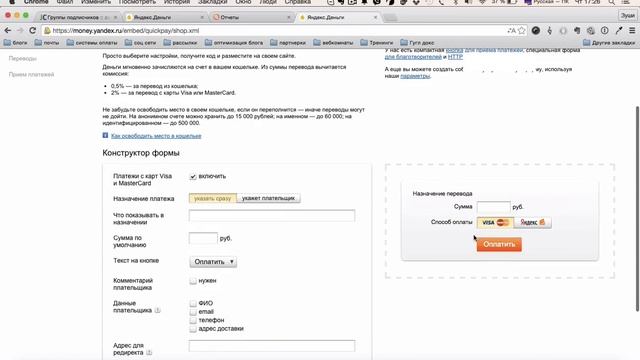The width and height of the screenshot is (640, 360).
Task: Reload the page with the refresh icon
Action: click(33, 31)
